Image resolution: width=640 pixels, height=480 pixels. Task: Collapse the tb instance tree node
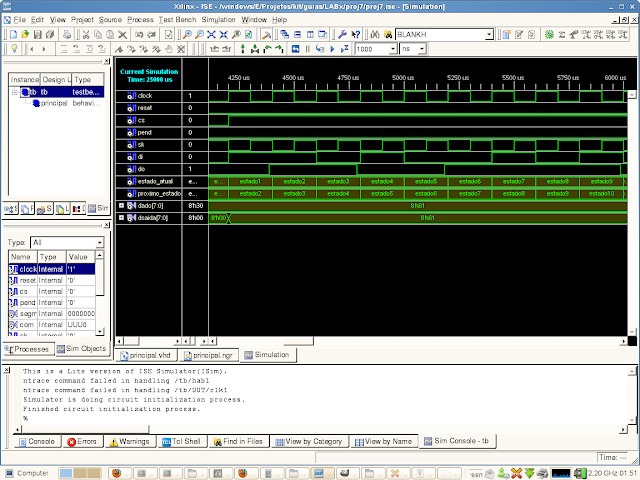click(x=15, y=91)
